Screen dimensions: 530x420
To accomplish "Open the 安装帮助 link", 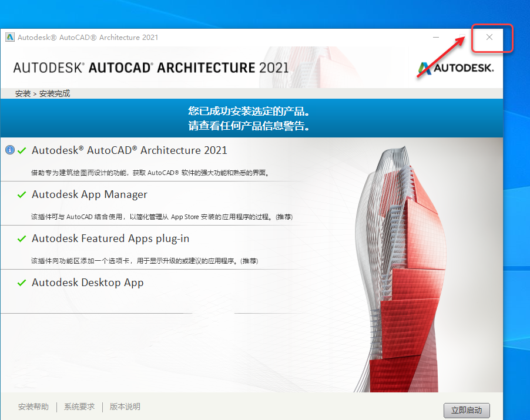I will (33, 406).
